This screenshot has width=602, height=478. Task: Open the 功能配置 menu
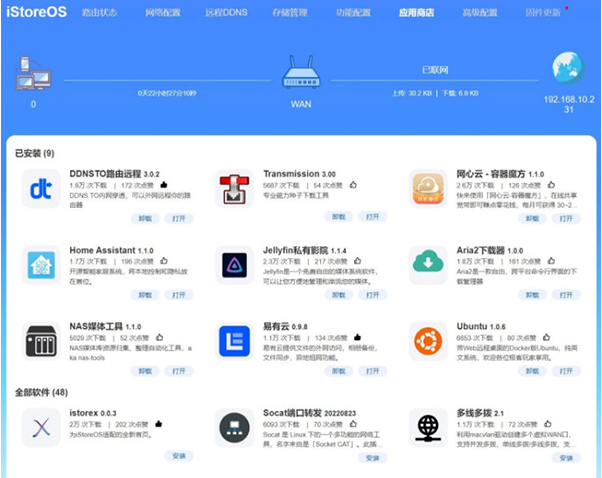tap(353, 13)
